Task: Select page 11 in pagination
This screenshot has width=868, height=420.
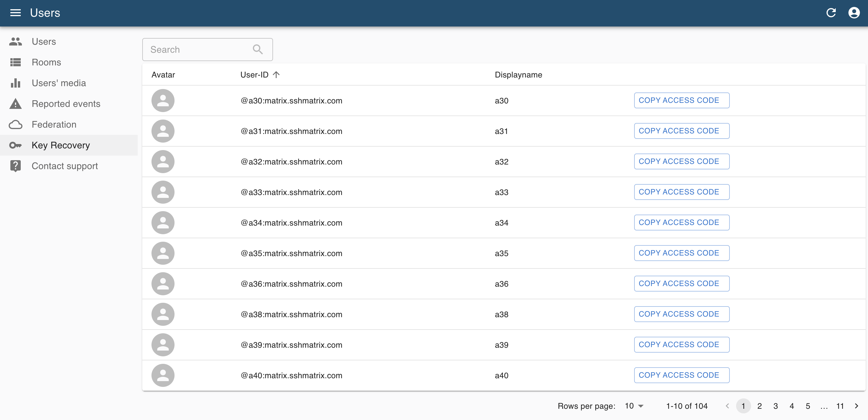Action: [x=840, y=406]
